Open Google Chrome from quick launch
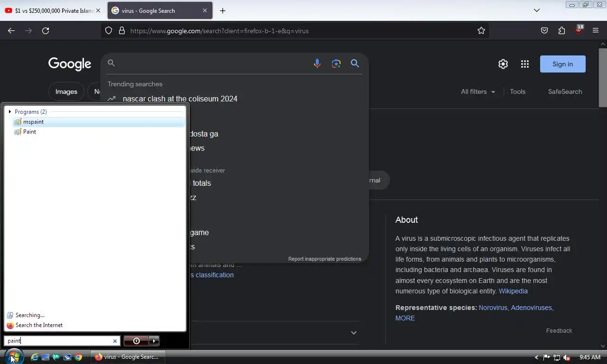Image resolution: width=607 pixels, height=364 pixels. point(79,357)
